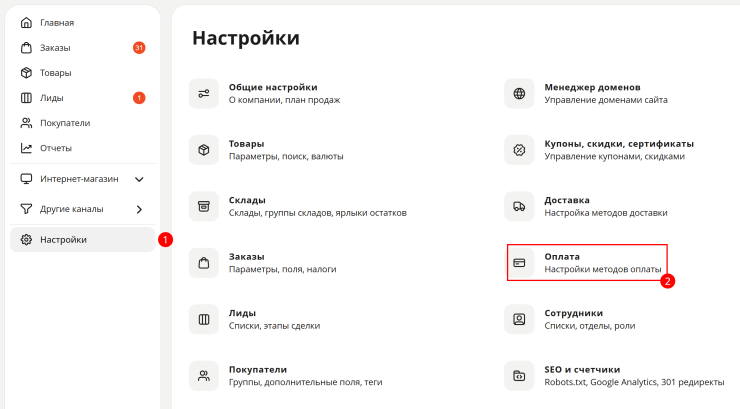
Task: Click the users icon tile for Покупатели settings
Action: click(204, 376)
